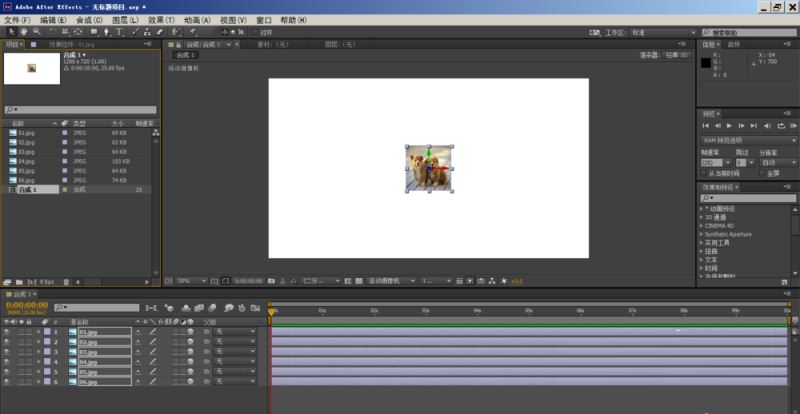The image size is (800, 414).
Task: Click the layer 6 label color swatch
Action: coord(47,381)
